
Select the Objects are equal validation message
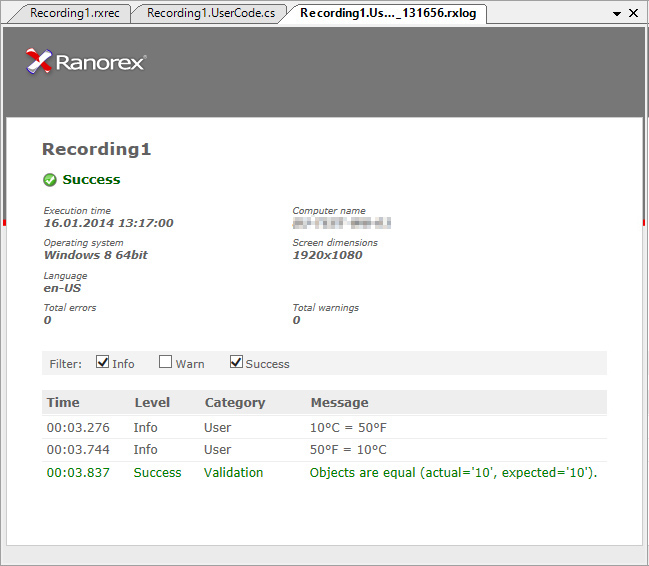454,472
